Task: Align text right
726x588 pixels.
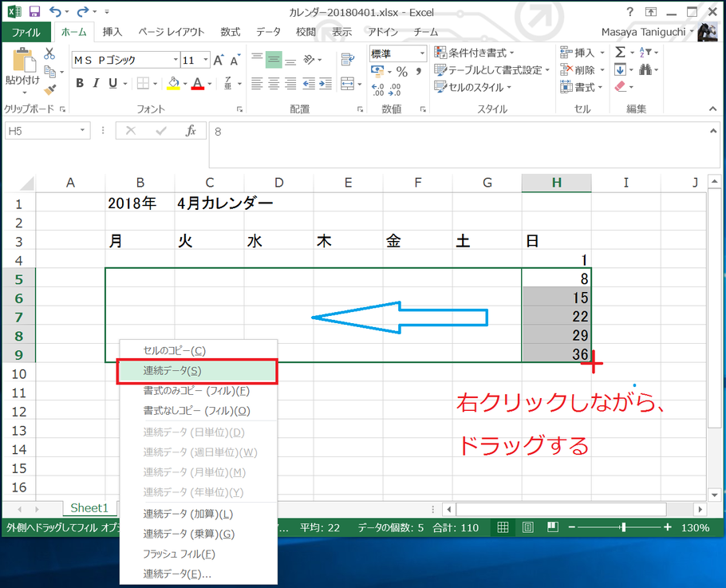Action: click(290, 83)
